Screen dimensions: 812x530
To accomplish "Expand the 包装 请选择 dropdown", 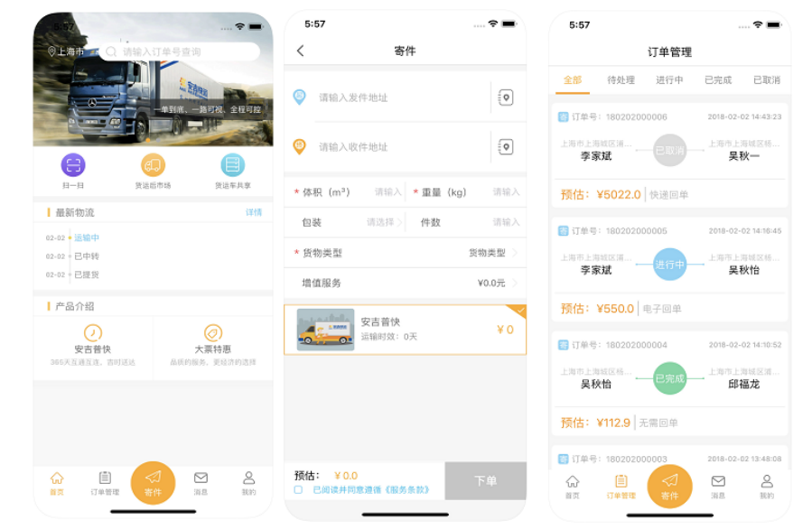I will point(384,222).
